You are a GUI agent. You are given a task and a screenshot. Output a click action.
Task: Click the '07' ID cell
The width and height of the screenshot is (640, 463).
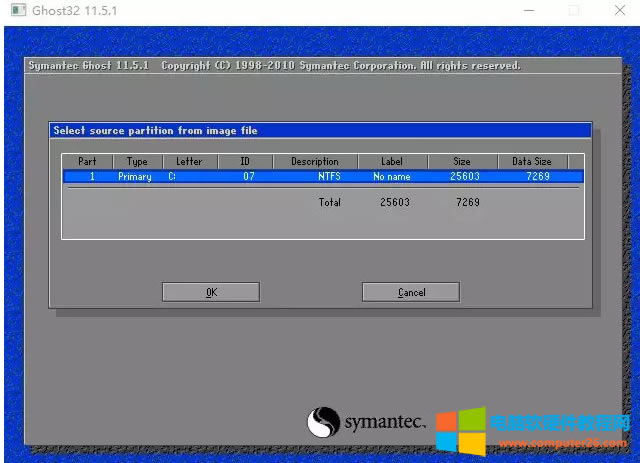point(249,176)
